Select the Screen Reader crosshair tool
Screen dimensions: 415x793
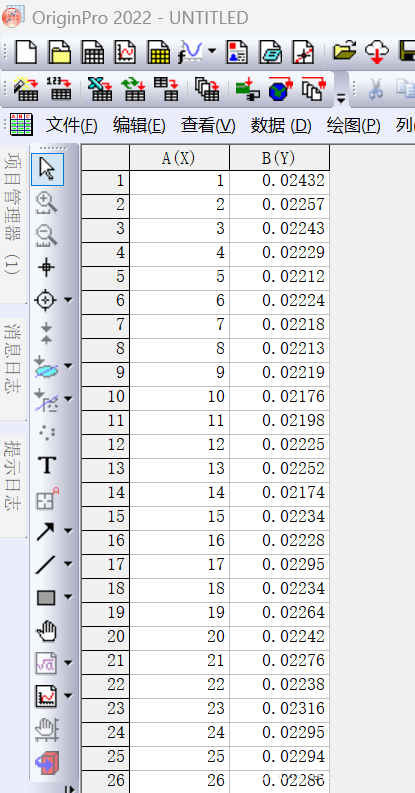tap(46, 268)
